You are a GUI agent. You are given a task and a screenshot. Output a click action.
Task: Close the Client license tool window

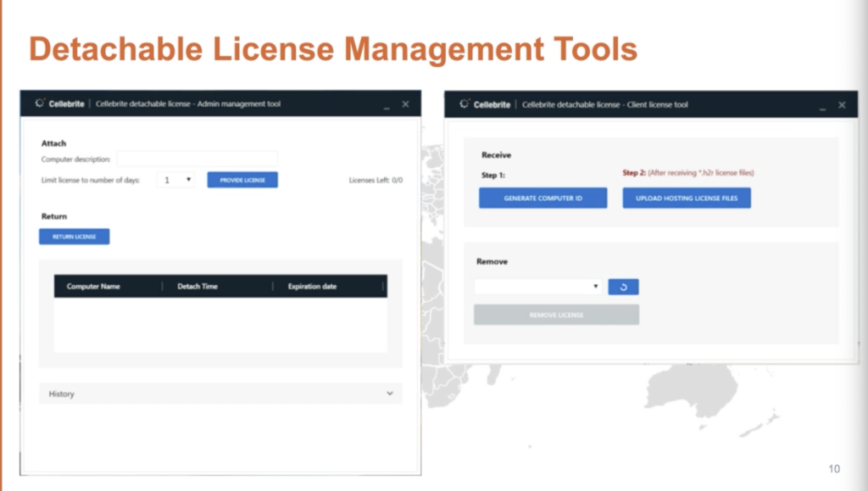(x=842, y=104)
